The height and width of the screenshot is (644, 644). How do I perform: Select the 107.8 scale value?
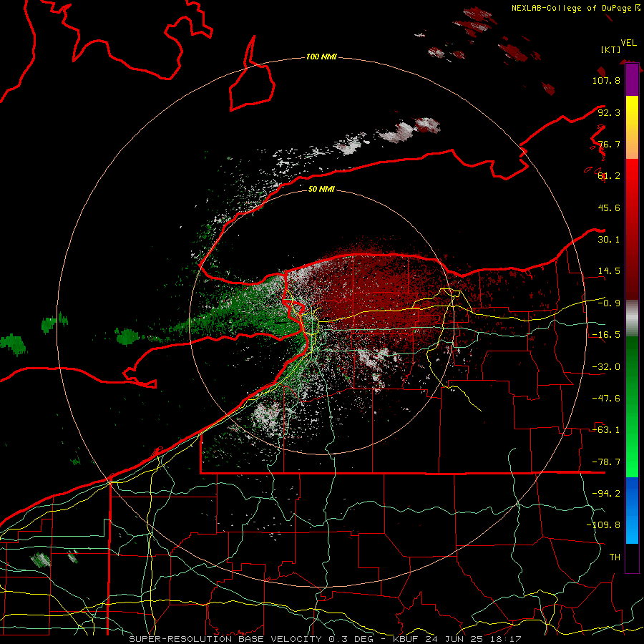[606, 80]
